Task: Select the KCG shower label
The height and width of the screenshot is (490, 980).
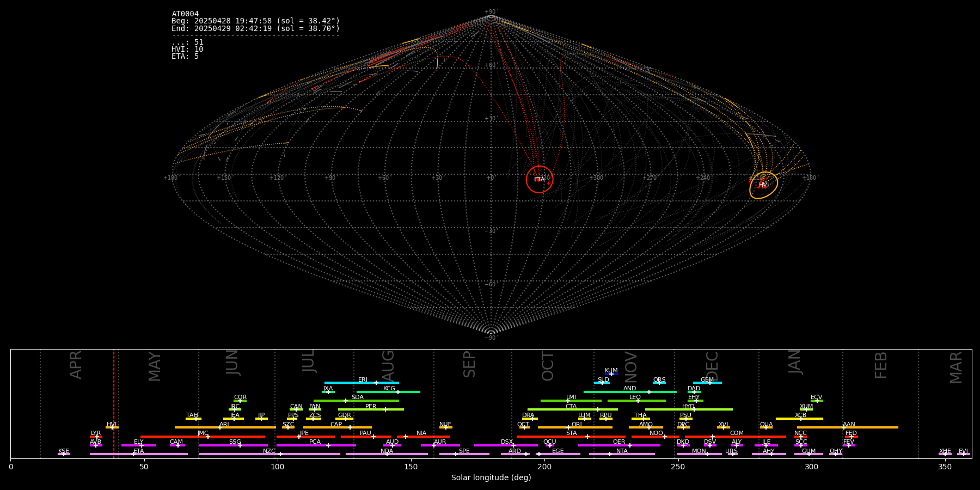Action: 389,389
